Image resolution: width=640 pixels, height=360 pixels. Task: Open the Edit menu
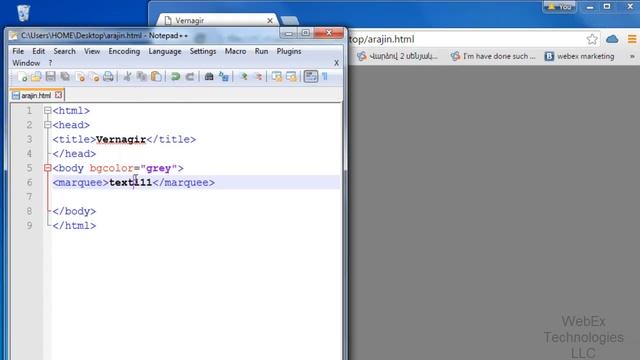[38, 51]
